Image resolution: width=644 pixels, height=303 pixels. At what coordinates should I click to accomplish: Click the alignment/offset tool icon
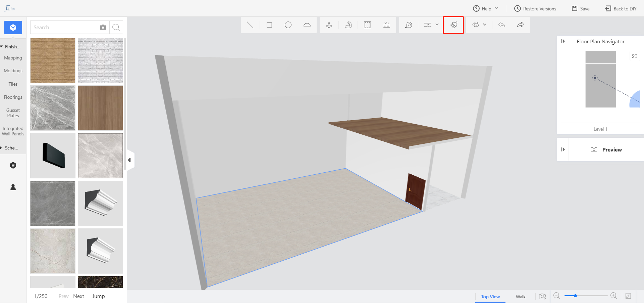coord(428,25)
